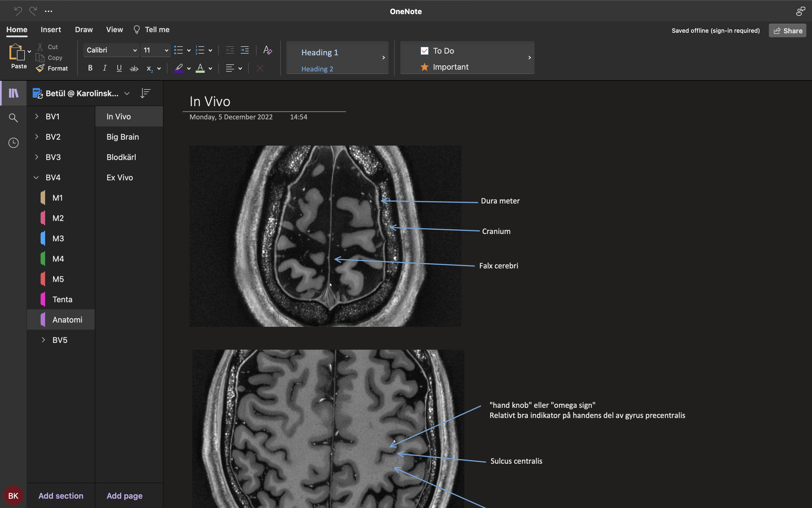Open the notebook switcher dropdown
The width and height of the screenshot is (812, 508).
[x=127, y=93]
